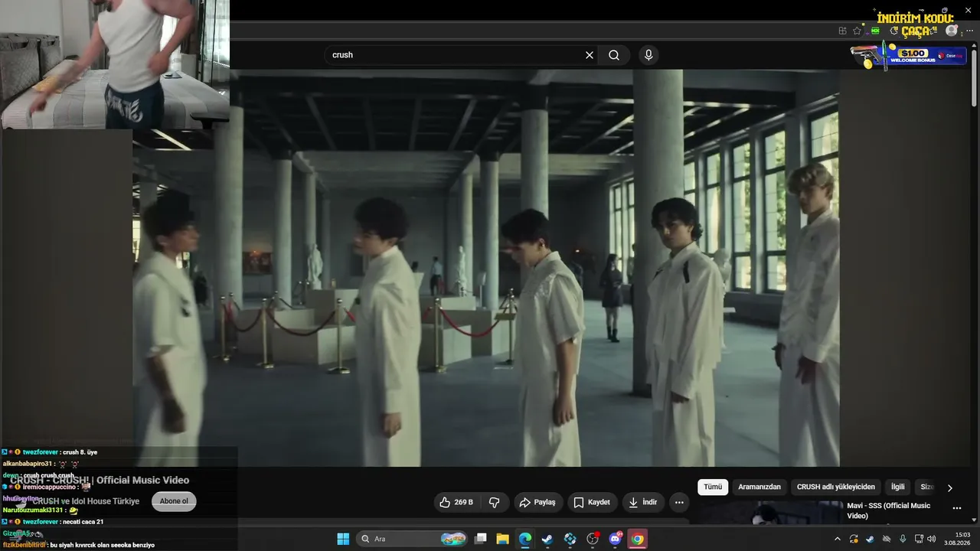Click the Mavi - SSS video thumbnail
This screenshot has height=551, width=980.
coord(769,513)
